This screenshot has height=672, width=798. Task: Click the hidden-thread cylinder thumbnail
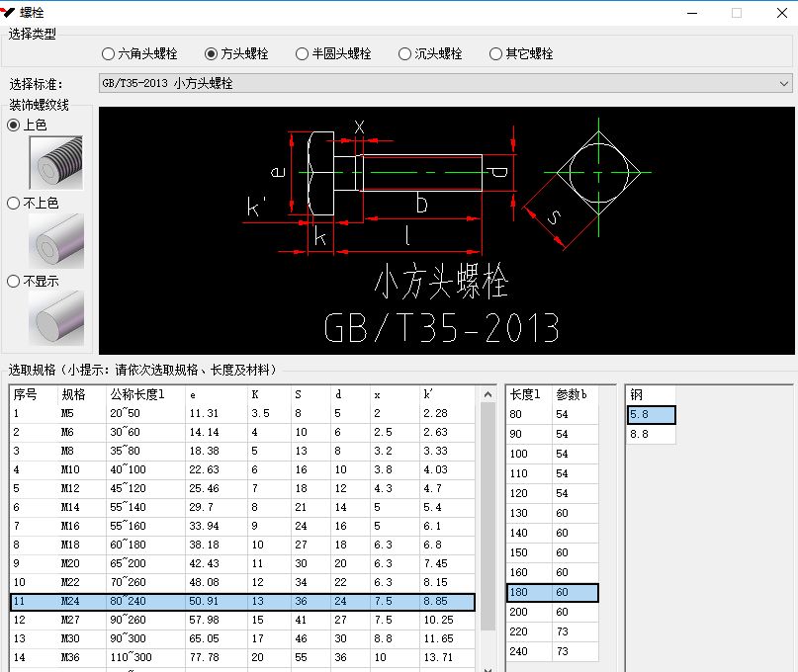(56, 318)
